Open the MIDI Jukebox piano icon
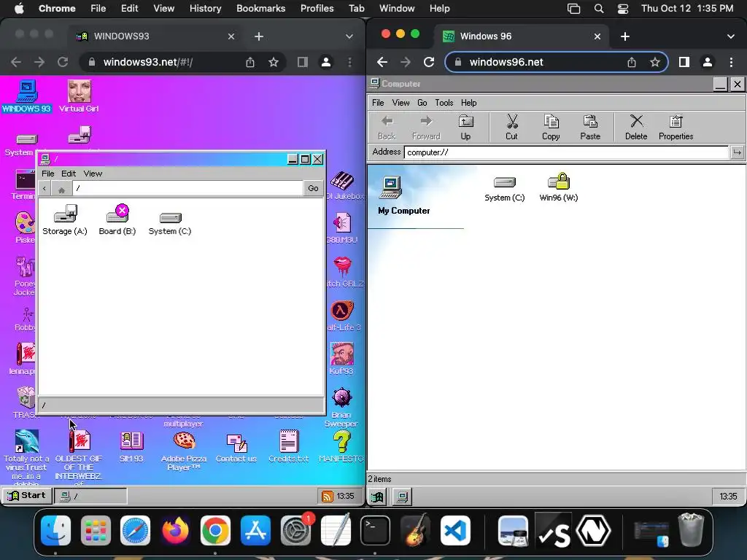 (x=344, y=186)
